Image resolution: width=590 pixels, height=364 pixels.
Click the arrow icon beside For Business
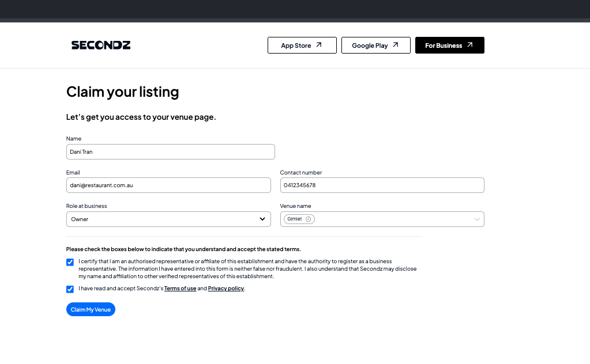tap(469, 45)
